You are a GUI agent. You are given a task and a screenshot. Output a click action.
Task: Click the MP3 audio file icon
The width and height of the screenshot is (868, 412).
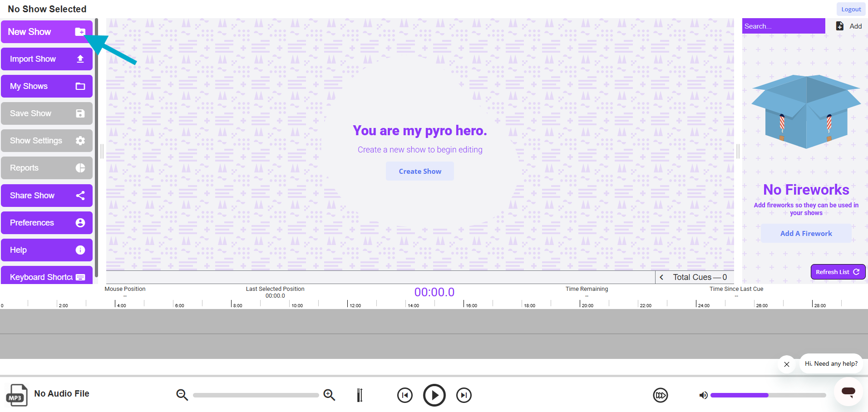[16, 395]
